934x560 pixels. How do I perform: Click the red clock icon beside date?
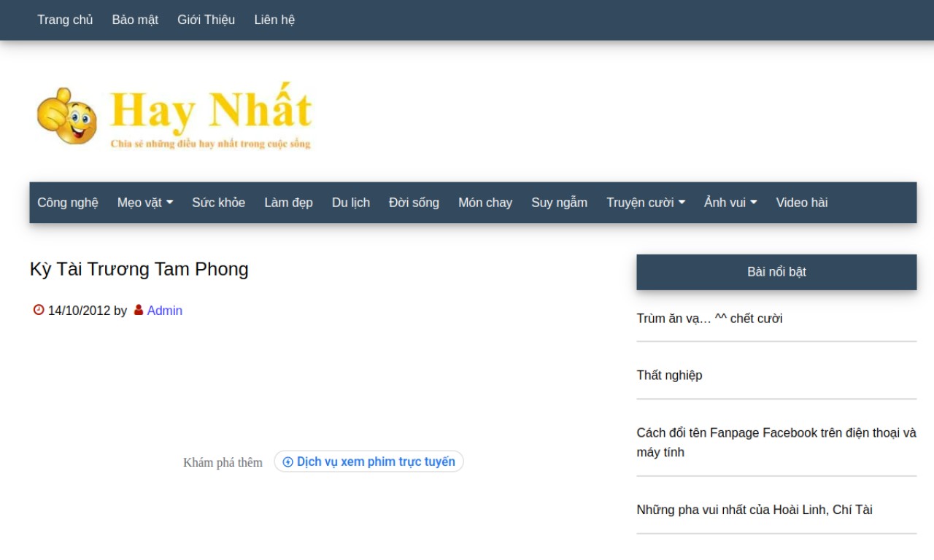39,310
